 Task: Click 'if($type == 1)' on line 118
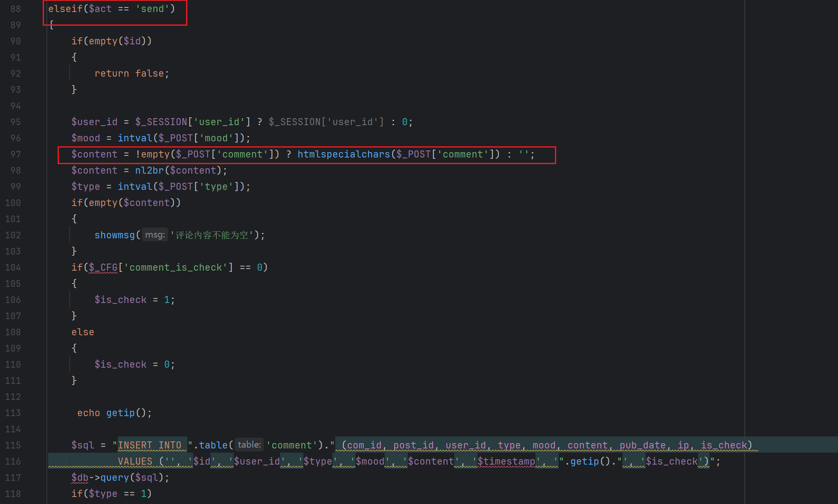coord(112,494)
